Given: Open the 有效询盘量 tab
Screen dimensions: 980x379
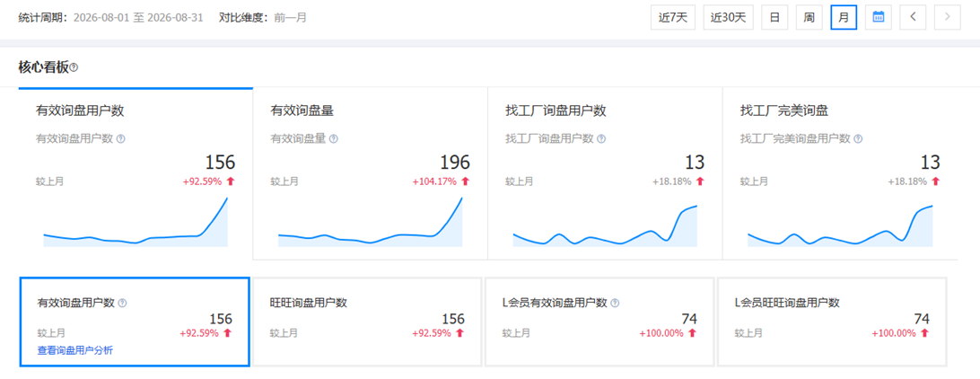Looking at the screenshot, I should 370,173.
